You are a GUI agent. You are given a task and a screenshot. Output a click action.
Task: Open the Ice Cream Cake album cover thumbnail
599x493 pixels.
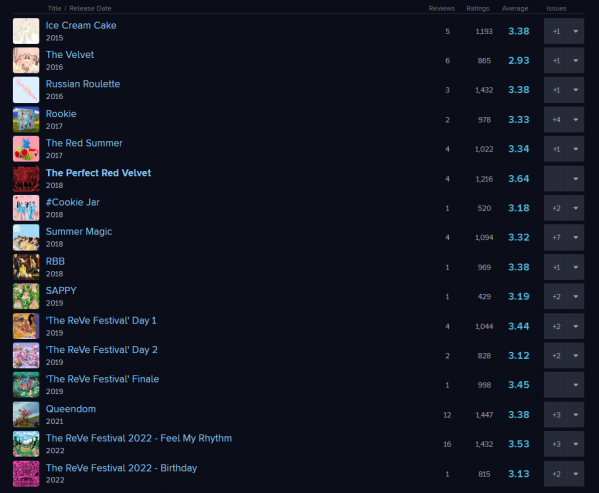click(x=26, y=31)
